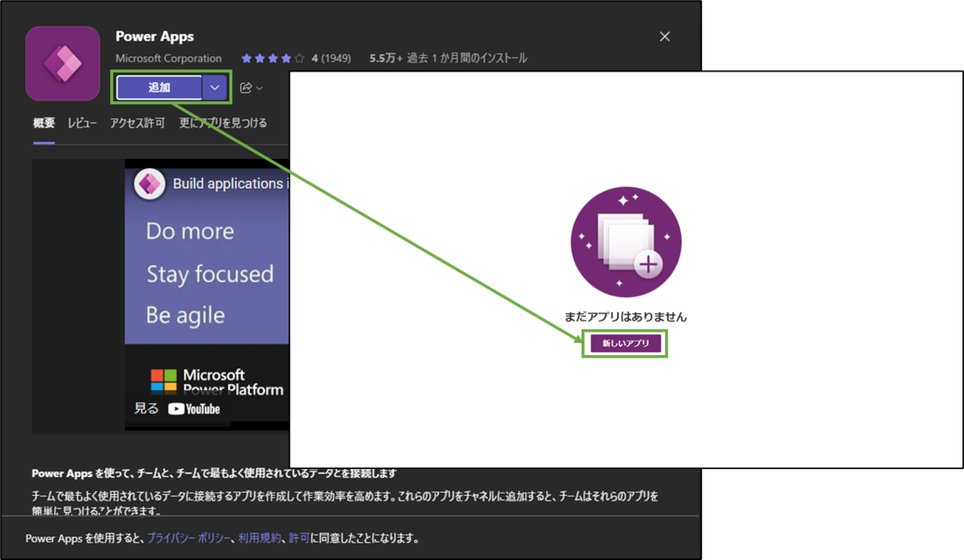The height and width of the screenshot is (560, 964).
Task: Close the Power Apps dialog
Action: coord(664,36)
